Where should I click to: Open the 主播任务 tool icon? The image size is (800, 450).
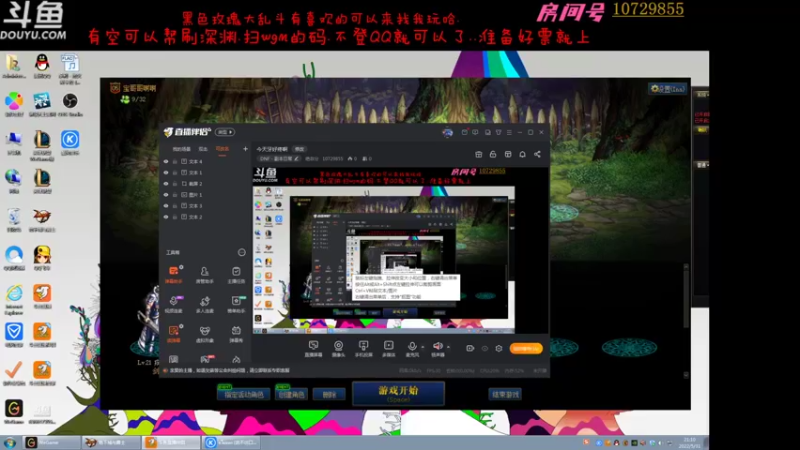[x=236, y=274]
